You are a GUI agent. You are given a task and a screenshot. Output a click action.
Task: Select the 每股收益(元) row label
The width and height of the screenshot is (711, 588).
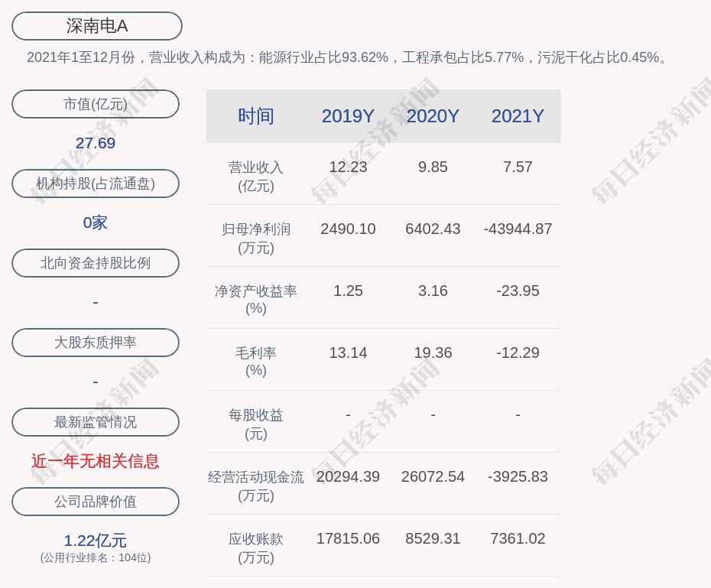256,424
